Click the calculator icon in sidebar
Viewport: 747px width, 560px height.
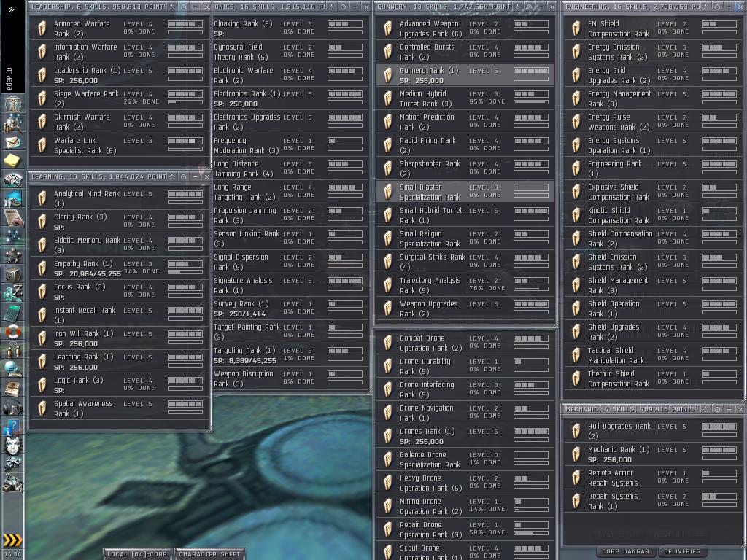12,312
